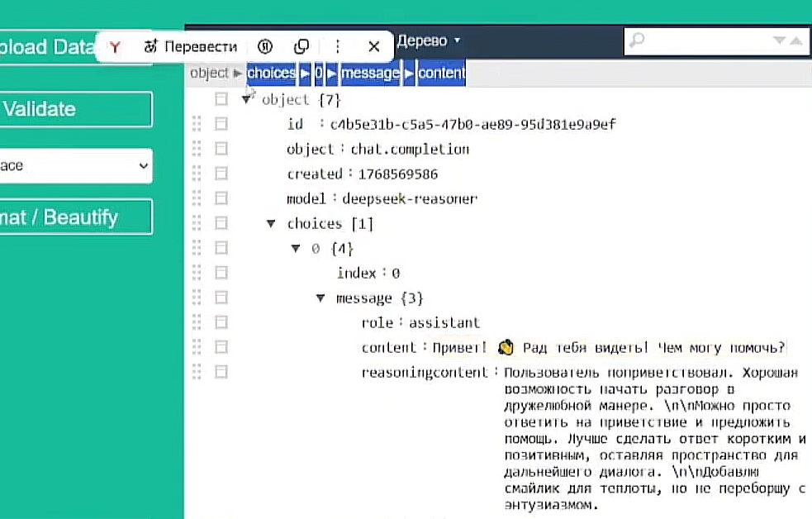Open three-dot more options in popup

point(338,47)
